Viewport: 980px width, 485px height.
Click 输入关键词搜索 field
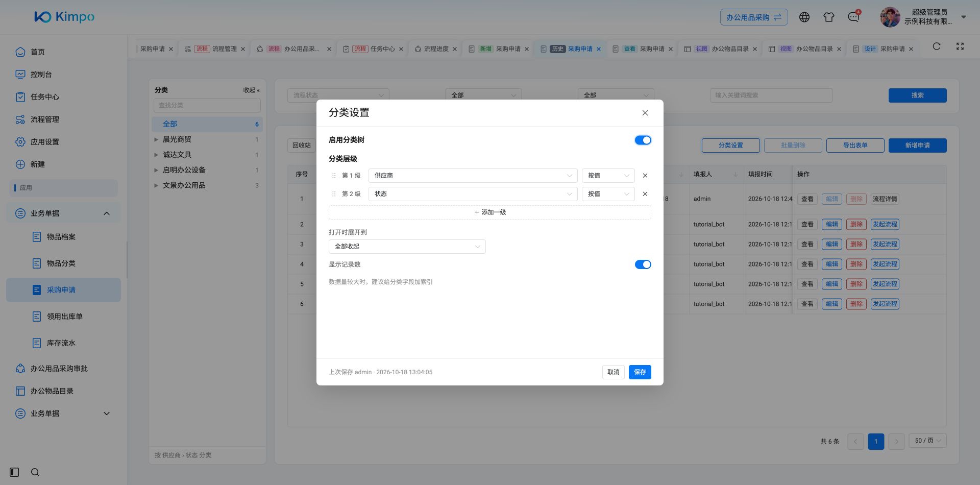click(771, 95)
